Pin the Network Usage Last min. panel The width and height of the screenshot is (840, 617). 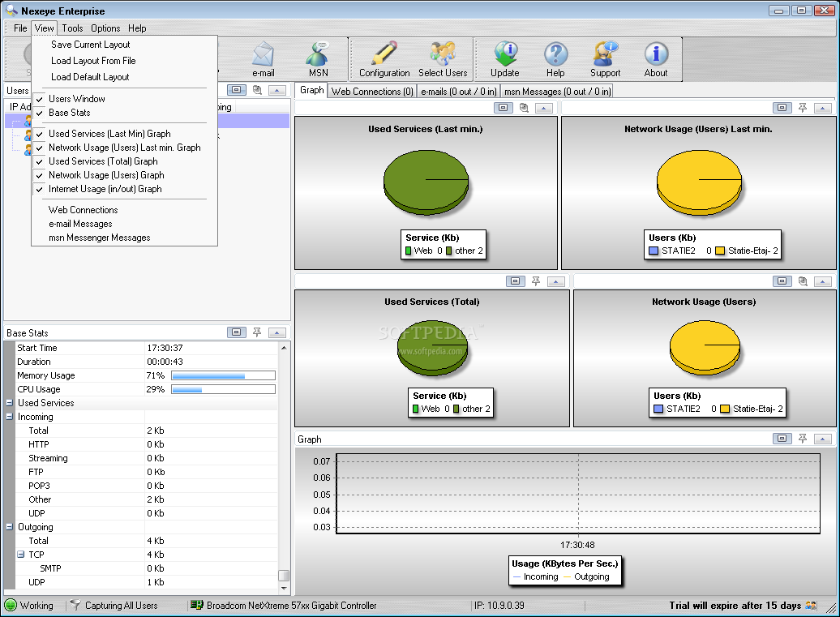click(x=803, y=108)
